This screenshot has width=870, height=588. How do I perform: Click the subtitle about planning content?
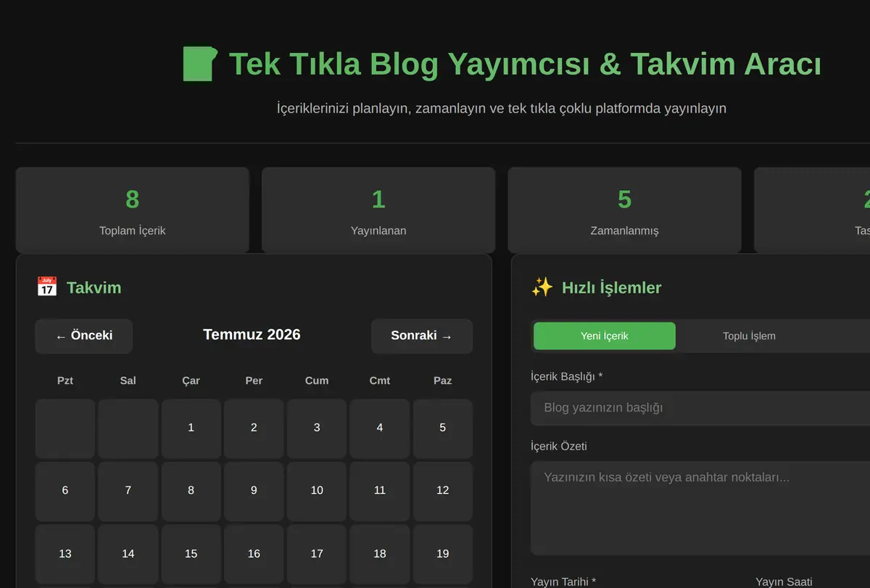coord(502,109)
